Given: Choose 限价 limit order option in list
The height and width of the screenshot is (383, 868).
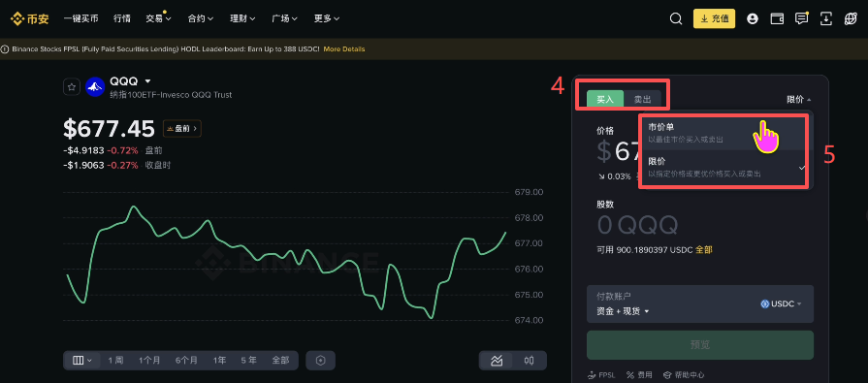Looking at the screenshot, I should tap(725, 167).
